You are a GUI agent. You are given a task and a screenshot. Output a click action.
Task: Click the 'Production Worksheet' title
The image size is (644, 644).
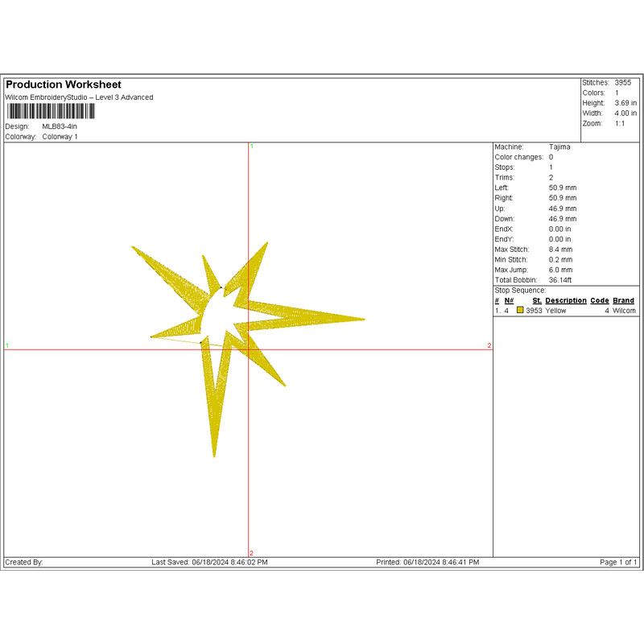point(64,85)
